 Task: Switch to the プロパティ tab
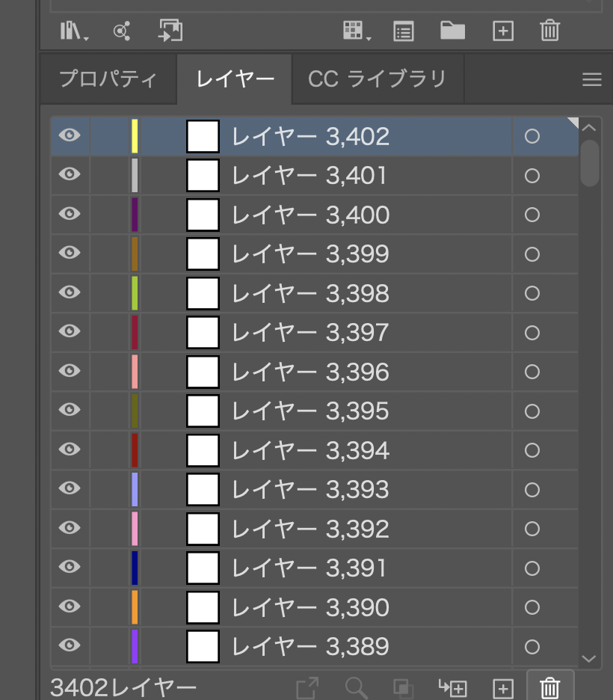[x=108, y=79]
